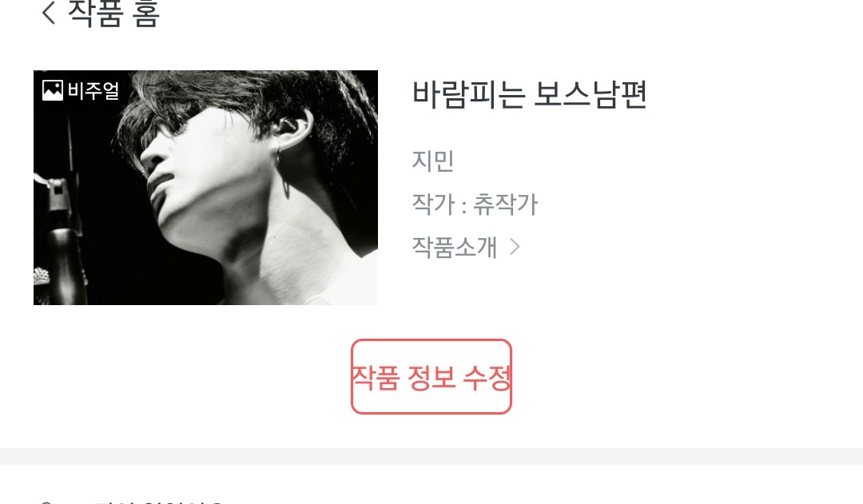Click the 츄작가 author name
The width and height of the screenshot is (863, 504).
(x=505, y=204)
